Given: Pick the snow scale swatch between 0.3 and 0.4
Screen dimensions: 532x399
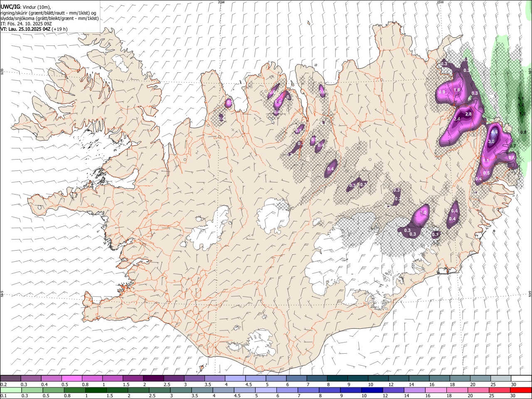Looking at the screenshot, I should click(x=31, y=378).
